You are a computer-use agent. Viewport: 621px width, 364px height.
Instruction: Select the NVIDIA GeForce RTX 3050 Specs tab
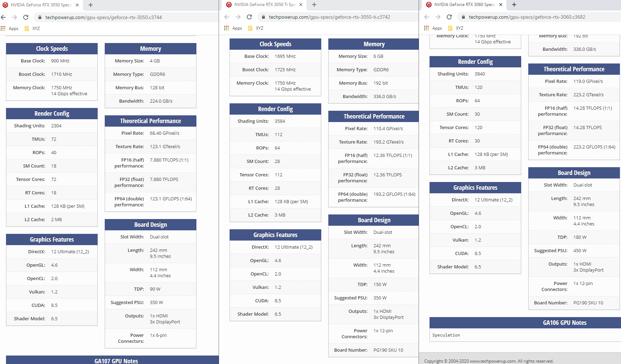(41, 5)
